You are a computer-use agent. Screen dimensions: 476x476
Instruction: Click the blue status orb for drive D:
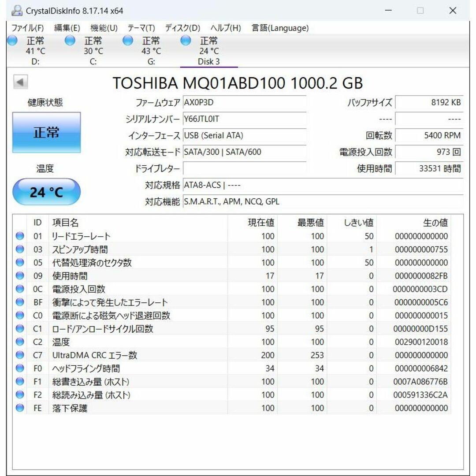(x=12, y=41)
